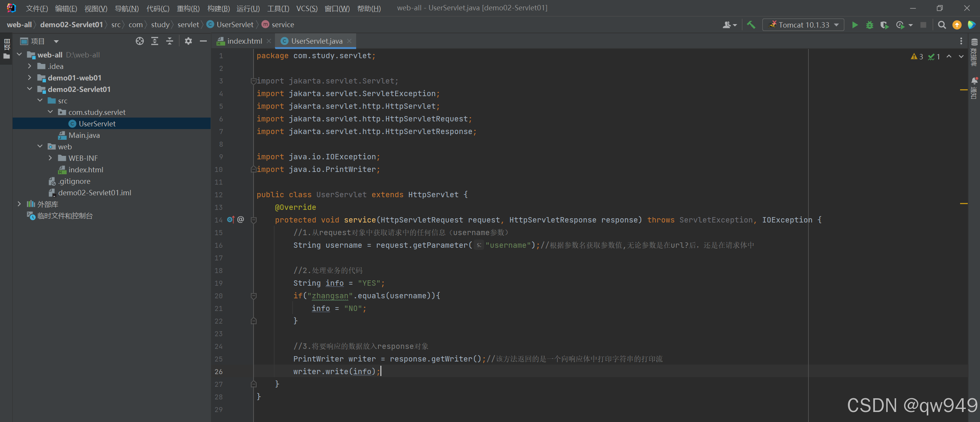
Task: Run the application with the green Run button
Action: tap(854, 25)
